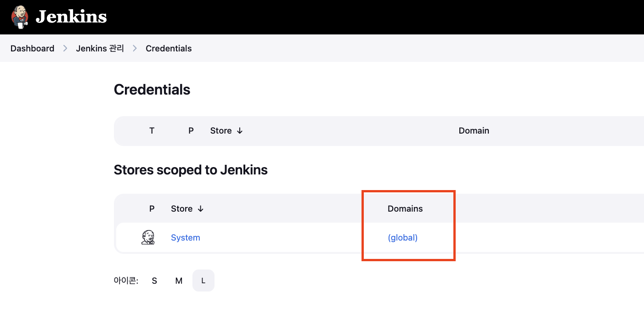Sort credentials table by T column
The width and height of the screenshot is (644, 314).
point(152,131)
